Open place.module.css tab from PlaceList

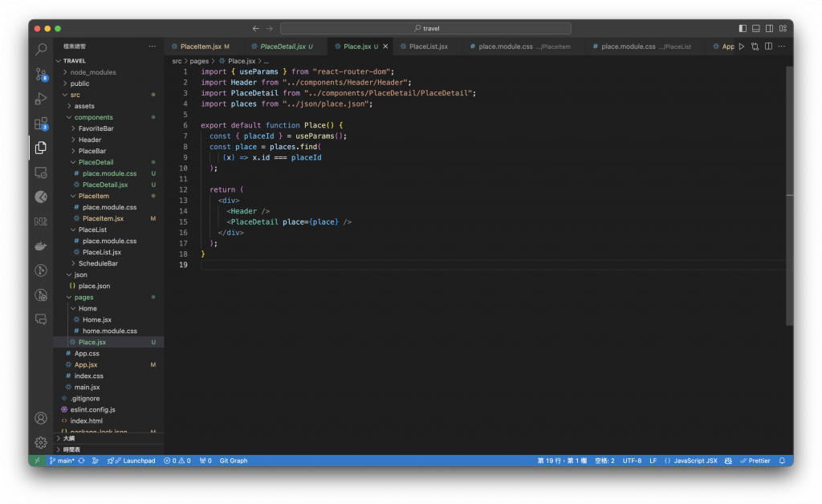[x=646, y=47]
